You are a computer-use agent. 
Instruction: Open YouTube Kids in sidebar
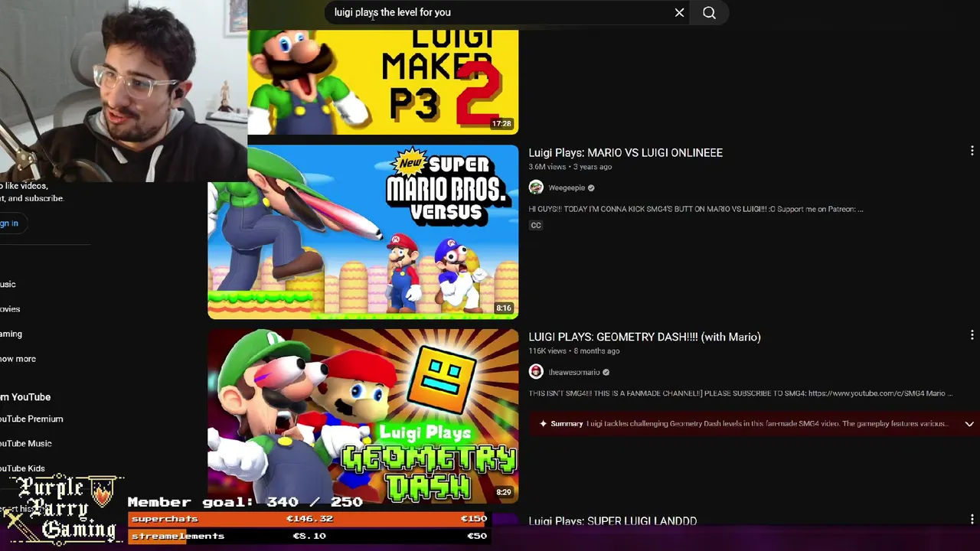tap(22, 468)
